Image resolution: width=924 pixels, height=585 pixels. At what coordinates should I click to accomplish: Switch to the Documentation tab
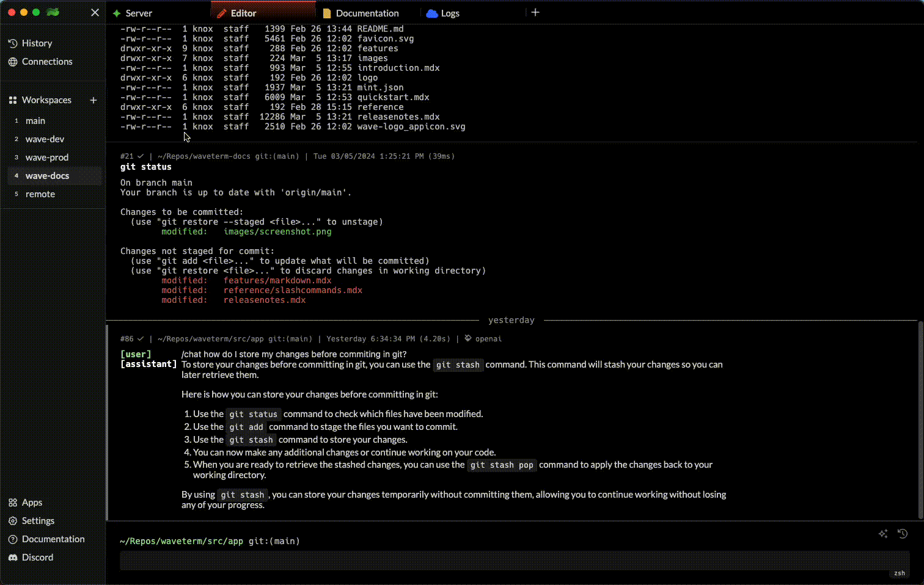pyautogui.click(x=368, y=13)
